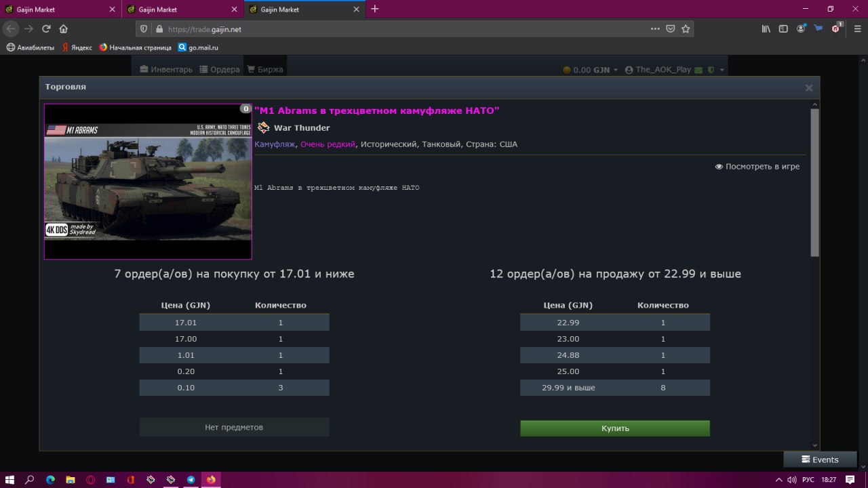Open the Ордера orders tab
The image size is (868, 488).
pyautogui.click(x=220, y=70)
